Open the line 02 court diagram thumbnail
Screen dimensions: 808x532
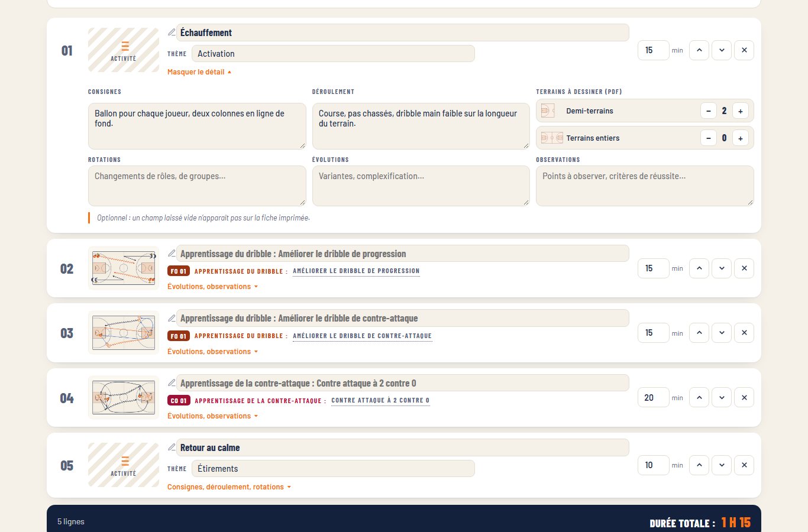coord(124,268)
